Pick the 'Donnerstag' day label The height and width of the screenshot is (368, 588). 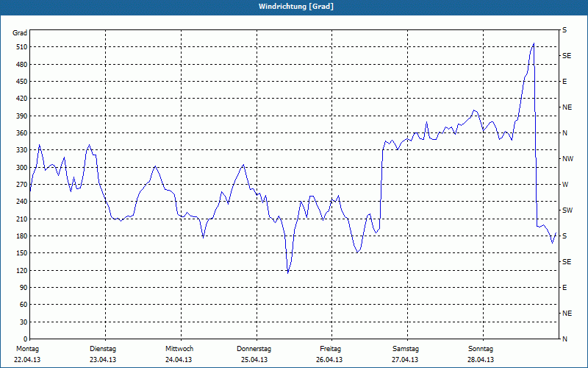pos(254,349)
